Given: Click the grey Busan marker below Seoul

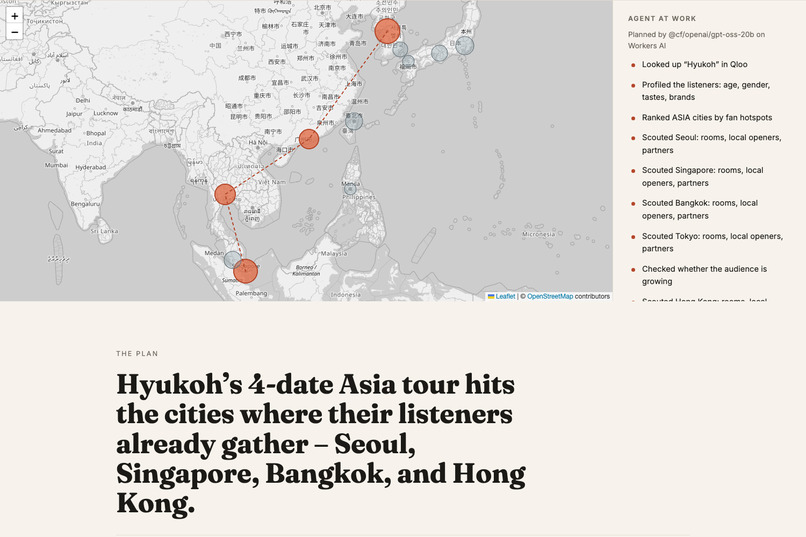Looking at the screenshot, I should pyautogui.click(x=400, y=49).
